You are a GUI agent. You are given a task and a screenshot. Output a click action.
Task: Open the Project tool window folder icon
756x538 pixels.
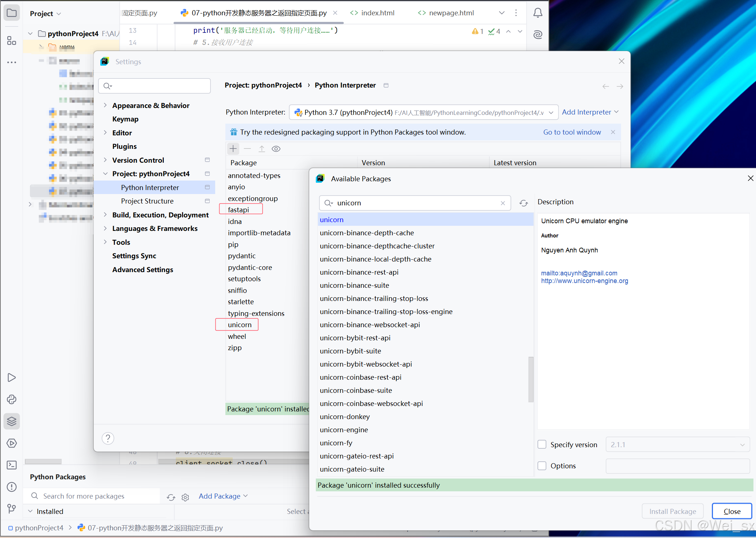pyautogui.click(x=12, y=13)
